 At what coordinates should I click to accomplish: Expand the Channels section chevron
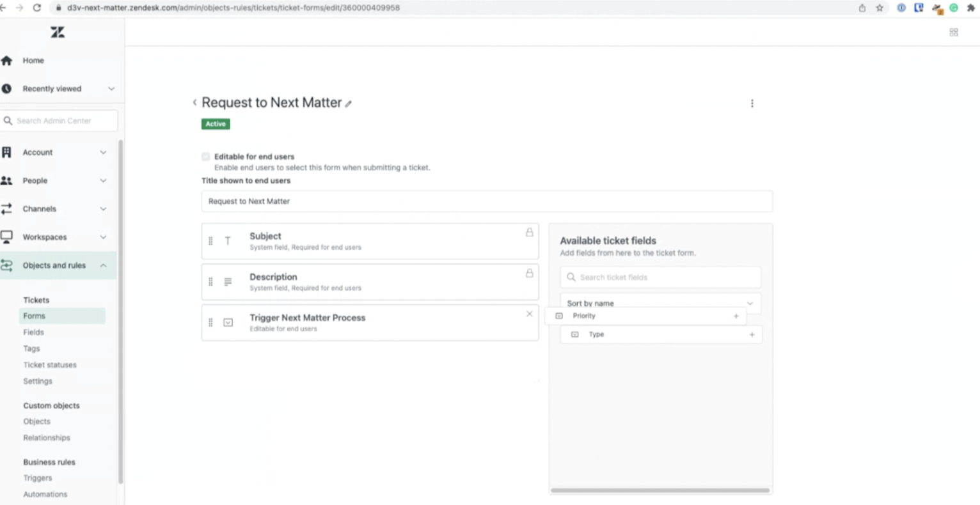point(103,209)
